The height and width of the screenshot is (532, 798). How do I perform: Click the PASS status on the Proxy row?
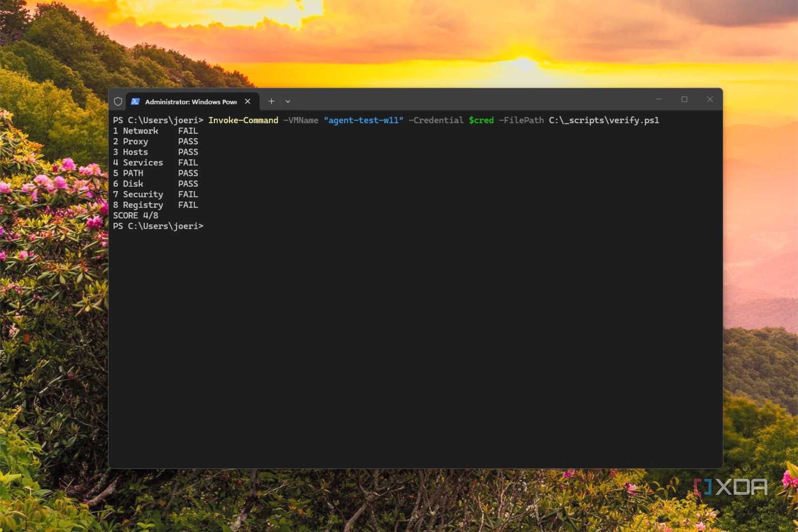point(188,141)
